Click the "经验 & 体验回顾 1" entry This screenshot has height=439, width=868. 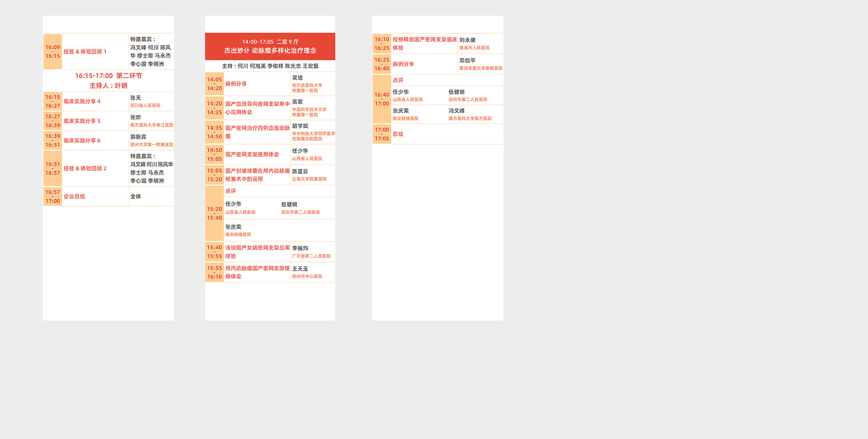tap(85, 51)
